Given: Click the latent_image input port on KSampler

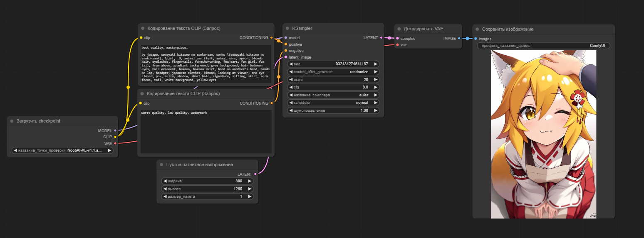Looking at the screenshot, I should [286, 57].
